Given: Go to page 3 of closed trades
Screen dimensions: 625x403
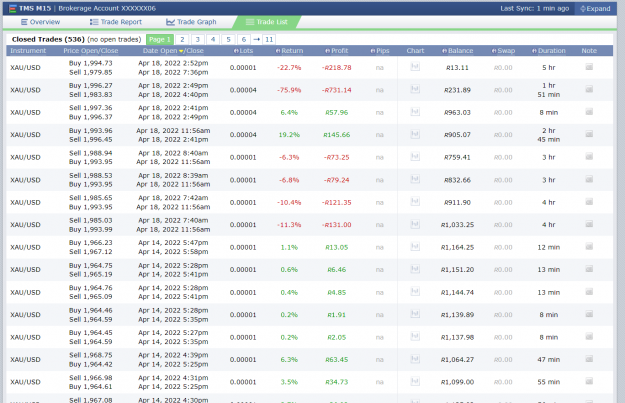Looking at the screenshot, I should point(197,39).
